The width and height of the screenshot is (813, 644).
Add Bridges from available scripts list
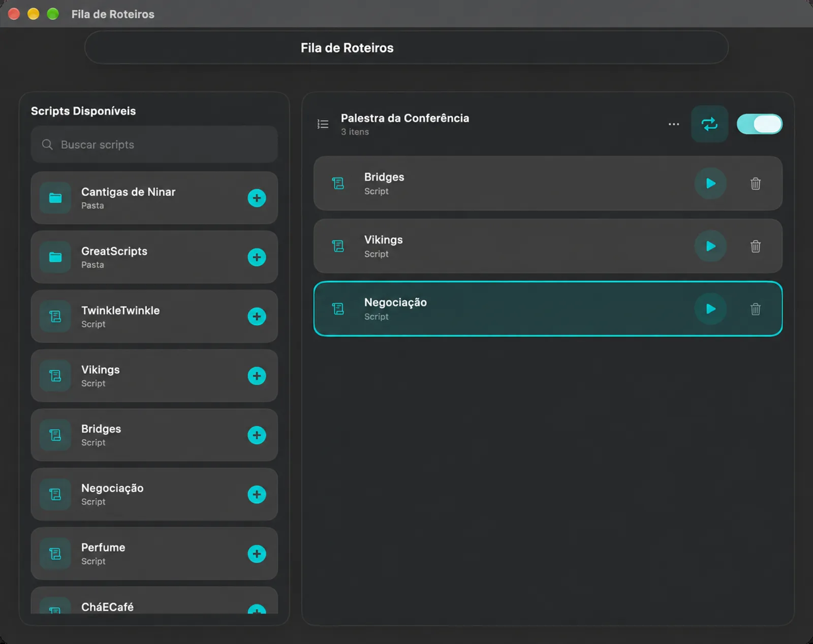(257, 435)
